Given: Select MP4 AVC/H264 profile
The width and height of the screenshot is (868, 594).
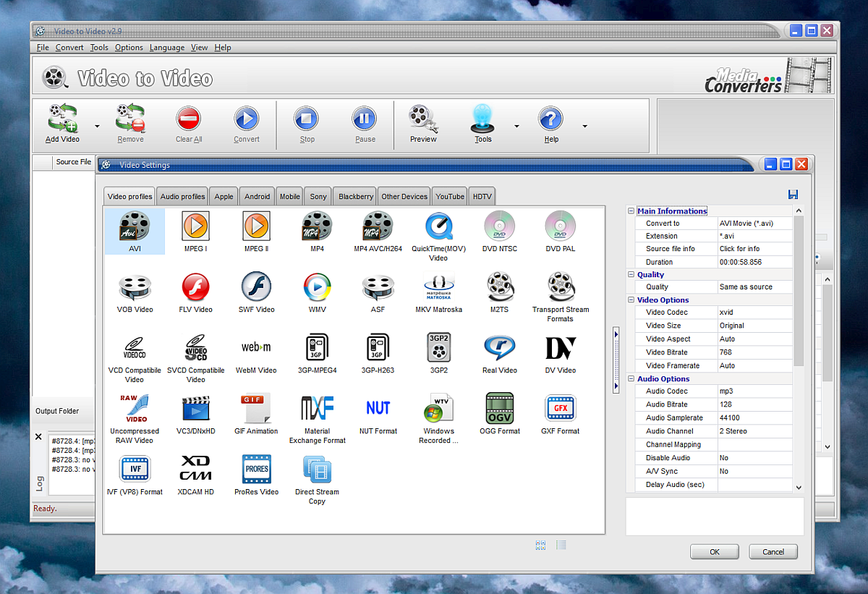Looking at the screenshot, I should 378,232.
